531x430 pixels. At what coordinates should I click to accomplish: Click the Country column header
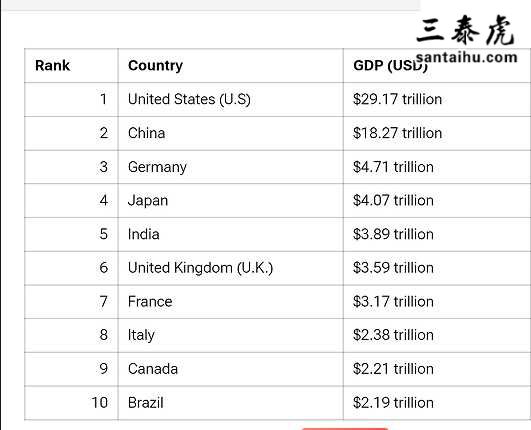(x=155, y=65)
